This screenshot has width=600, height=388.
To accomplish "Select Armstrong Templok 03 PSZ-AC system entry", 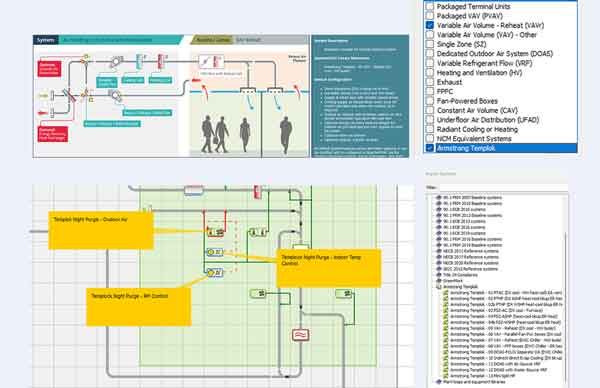I will 496,310.
